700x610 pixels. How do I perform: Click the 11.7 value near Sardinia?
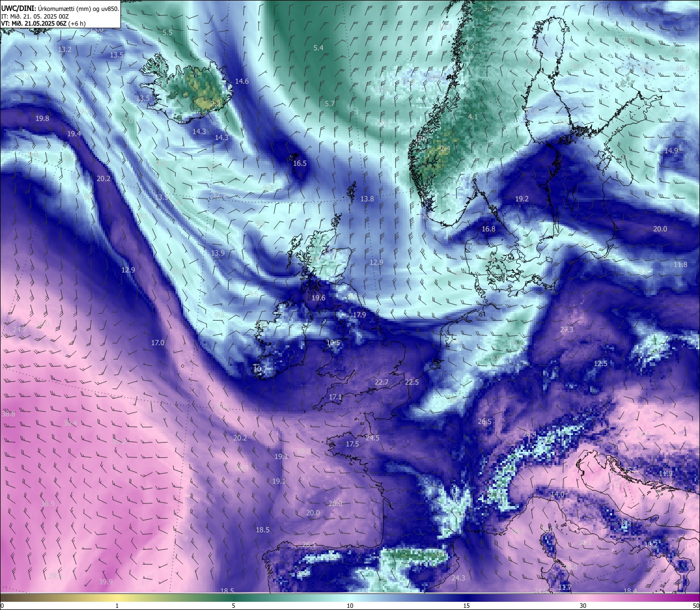click(x=565, y=587)
